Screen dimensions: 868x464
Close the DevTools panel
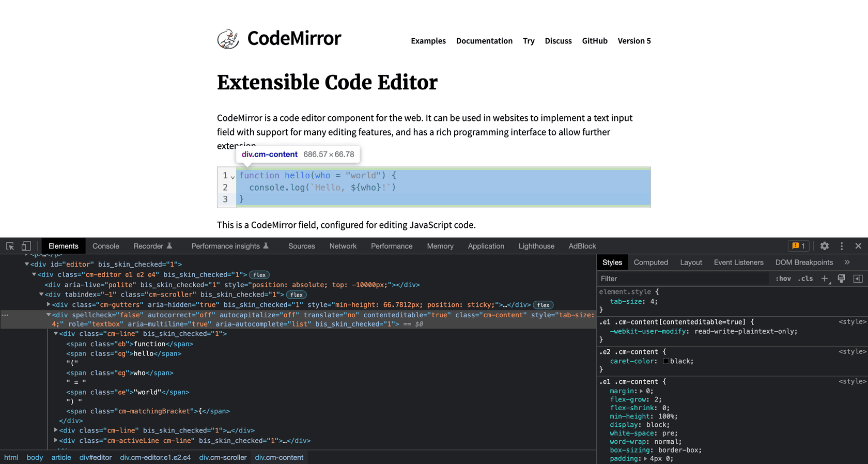click(858, 246)
